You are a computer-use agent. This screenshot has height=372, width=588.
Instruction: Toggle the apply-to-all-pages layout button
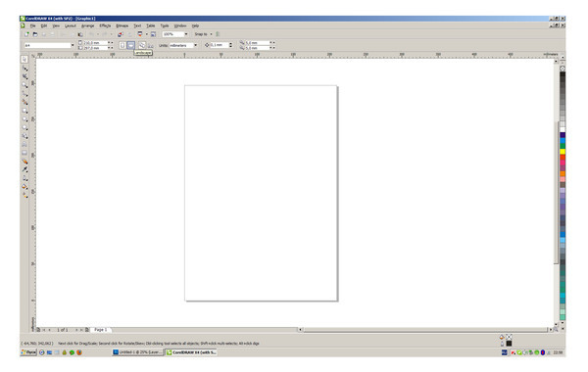[142, 45]
